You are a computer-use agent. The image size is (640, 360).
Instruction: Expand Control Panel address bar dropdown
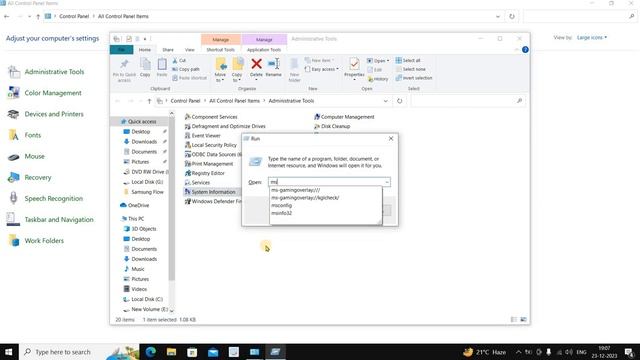pos(498,16)
